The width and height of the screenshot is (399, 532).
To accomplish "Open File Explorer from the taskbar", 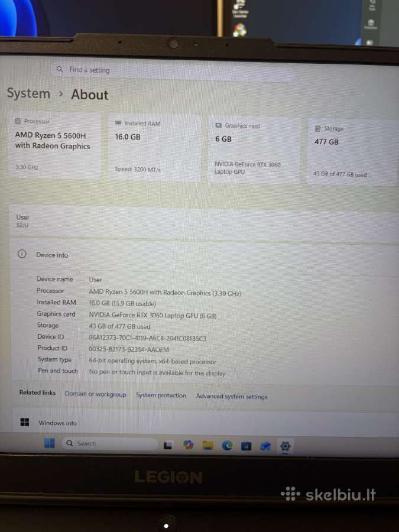I will (x=207, y=446).
